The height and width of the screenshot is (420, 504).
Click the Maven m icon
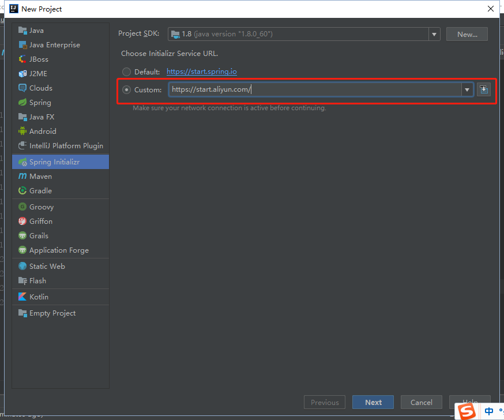[x=22, y=176]
